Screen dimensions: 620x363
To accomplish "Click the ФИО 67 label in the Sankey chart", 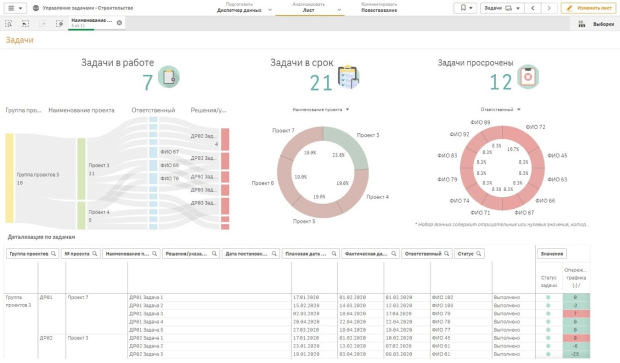I will (170, 152).
